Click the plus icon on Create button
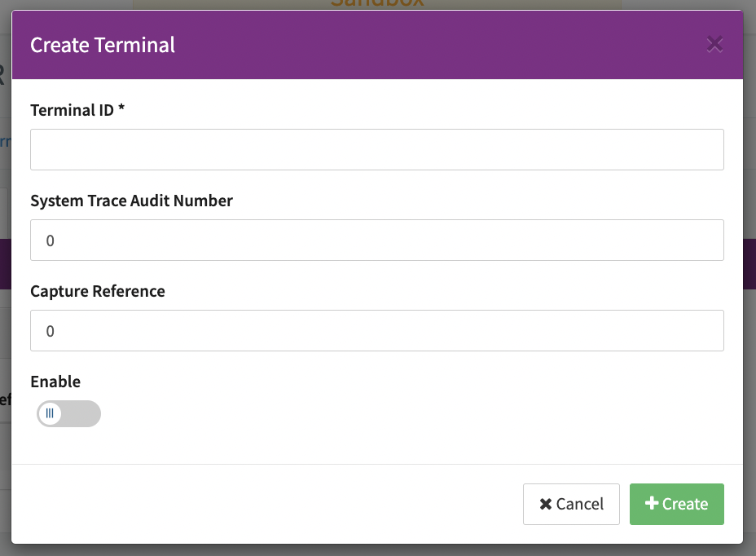Screen dimensions: 756x556 [652, 504]
